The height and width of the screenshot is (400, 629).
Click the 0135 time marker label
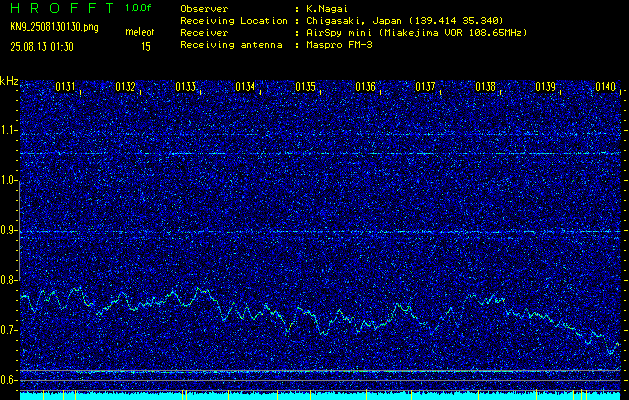pyautogui.click(x=305, y=87)
